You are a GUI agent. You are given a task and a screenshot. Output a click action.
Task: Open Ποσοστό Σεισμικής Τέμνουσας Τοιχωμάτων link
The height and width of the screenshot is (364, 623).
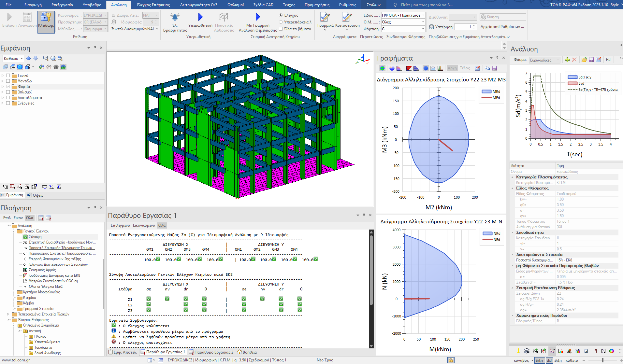coord(62,248)
